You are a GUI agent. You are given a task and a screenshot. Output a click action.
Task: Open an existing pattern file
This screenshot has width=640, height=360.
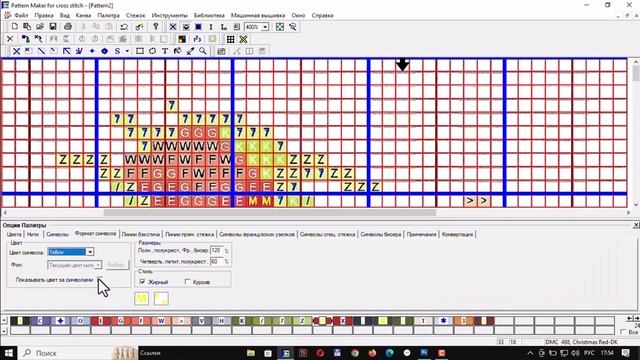pyautogui.click(x=40, y=27)
